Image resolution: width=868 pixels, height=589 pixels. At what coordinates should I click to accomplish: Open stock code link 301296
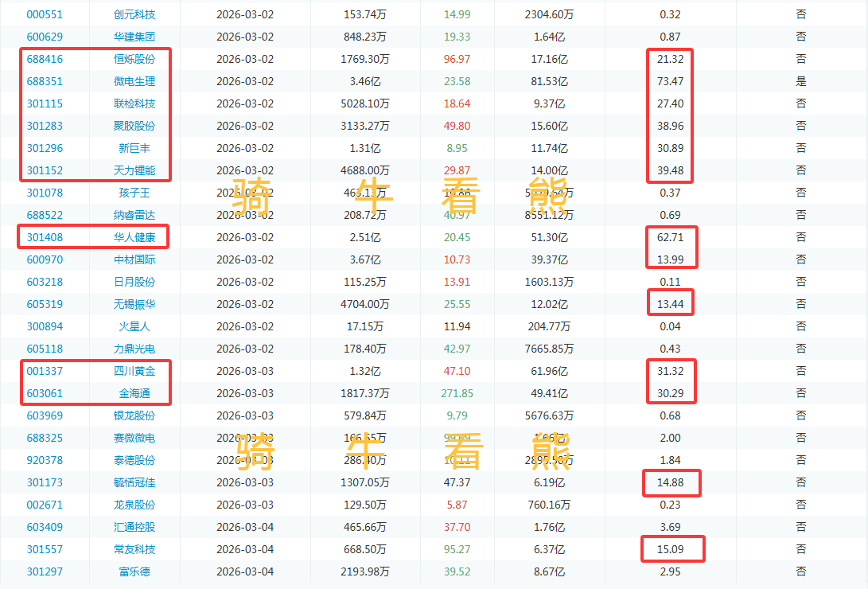coord(45,148)
